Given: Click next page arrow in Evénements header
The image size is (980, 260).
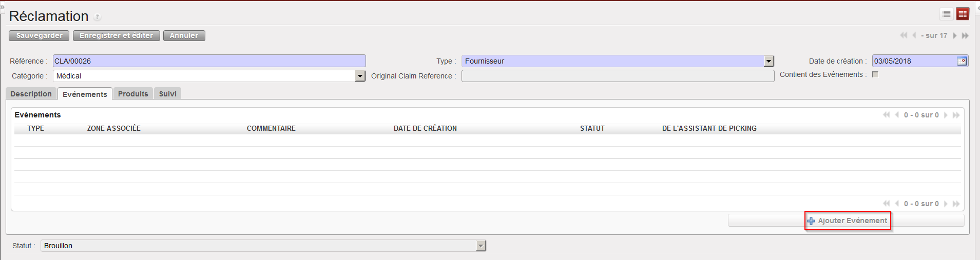Looking at the screenshot, I should (x=946, y=115).
